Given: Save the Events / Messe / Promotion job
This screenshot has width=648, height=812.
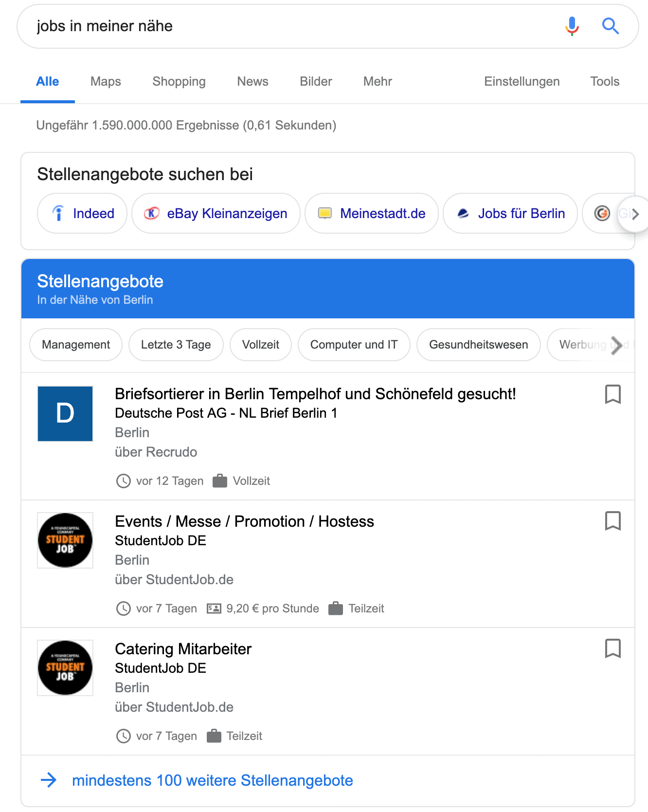Looking at the screenshot, I should [x=612, y=521].
